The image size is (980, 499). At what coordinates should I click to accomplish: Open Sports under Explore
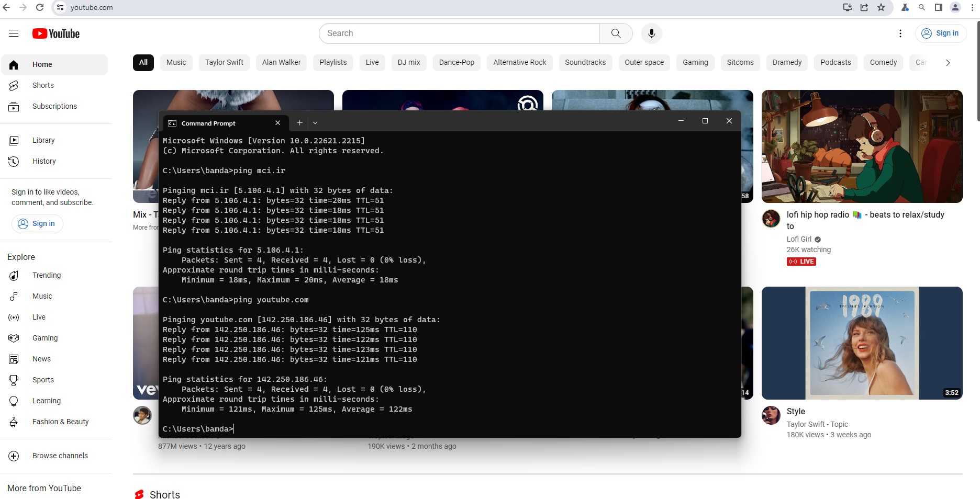pos(54,380)
